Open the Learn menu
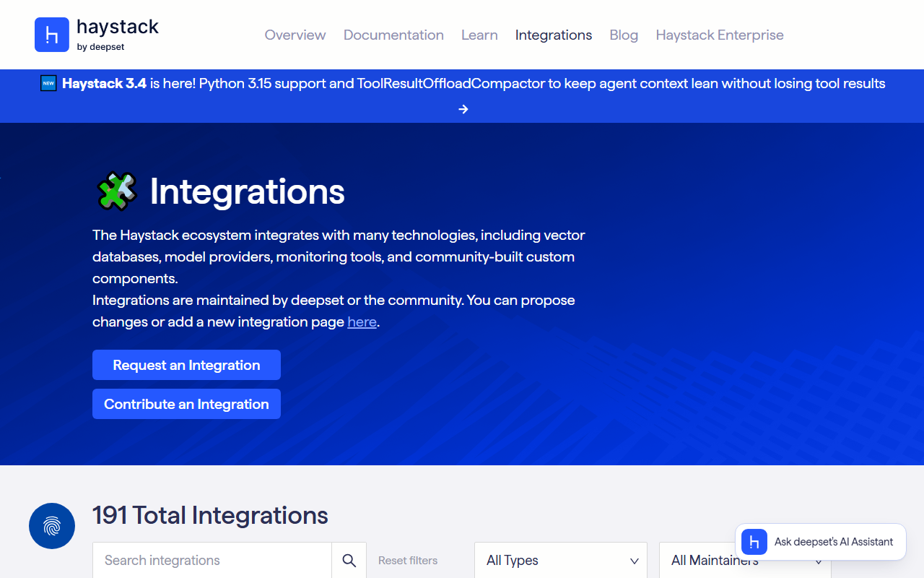Image resolution: width=924 pixels, height=578 pixels. coord(479,35)
